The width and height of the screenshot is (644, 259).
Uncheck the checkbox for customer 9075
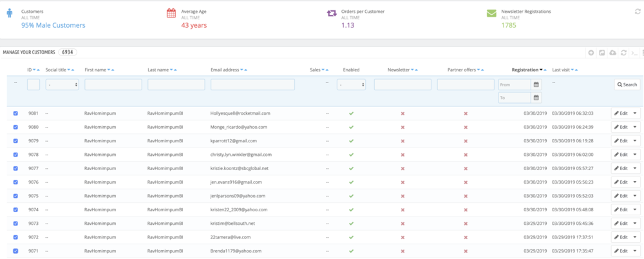point(15,196)
